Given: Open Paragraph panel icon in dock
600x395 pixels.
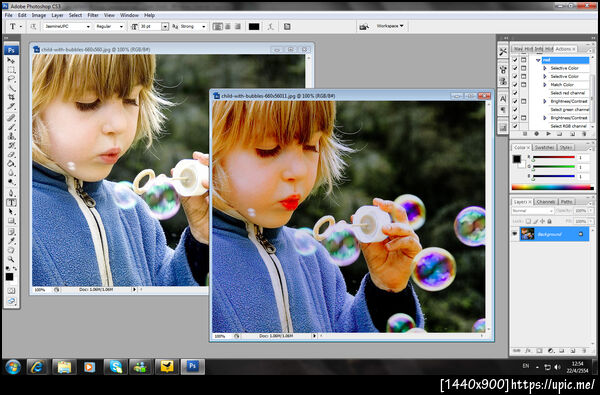Looking at the screenshot, I should [x=503, y=110].
